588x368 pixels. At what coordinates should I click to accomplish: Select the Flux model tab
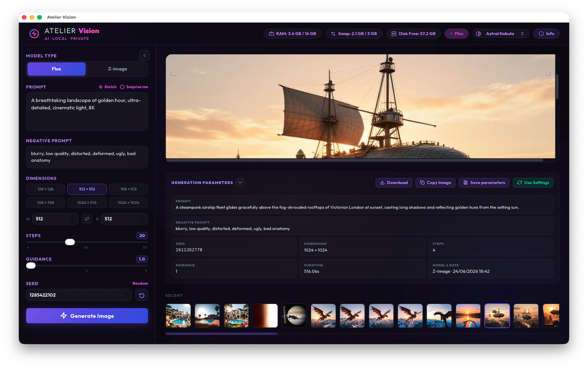(57, 69)
